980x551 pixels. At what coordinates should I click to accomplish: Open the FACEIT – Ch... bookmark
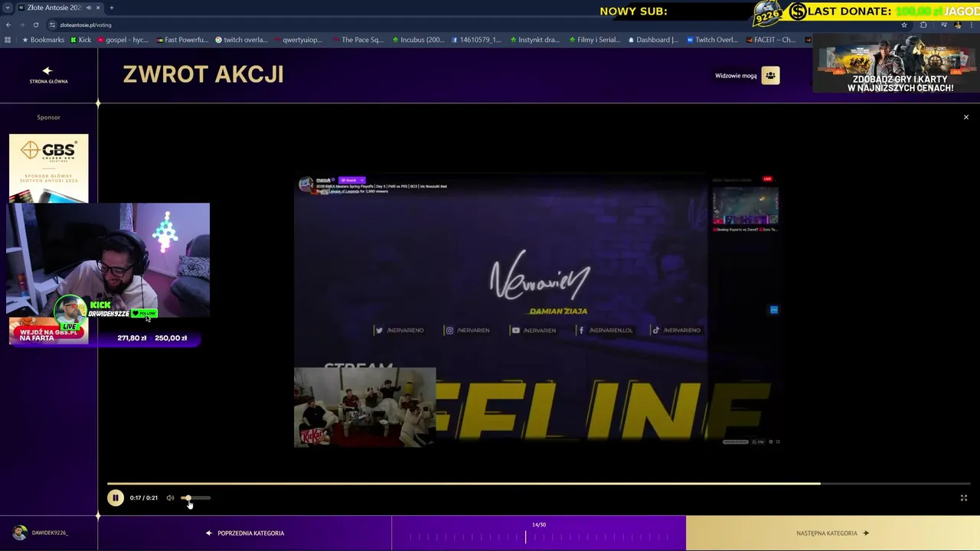(x=770, y=40)
